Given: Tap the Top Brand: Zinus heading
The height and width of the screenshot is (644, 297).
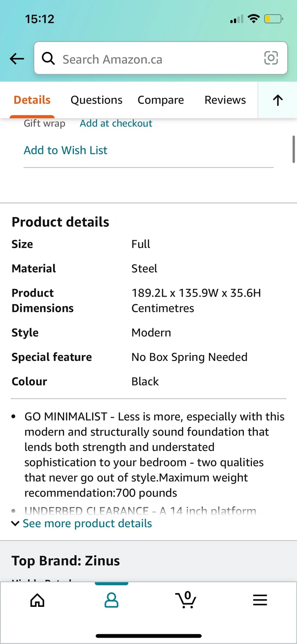Looking at the screenshot, I should tap(66, 561).
